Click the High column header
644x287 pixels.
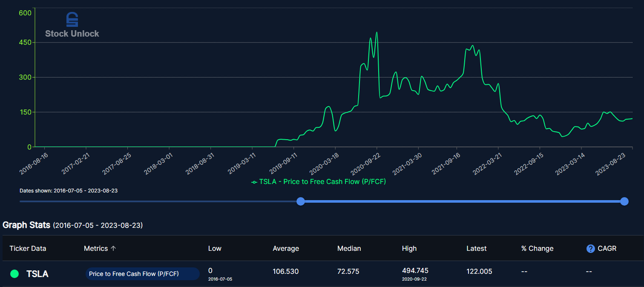point(409,249)
